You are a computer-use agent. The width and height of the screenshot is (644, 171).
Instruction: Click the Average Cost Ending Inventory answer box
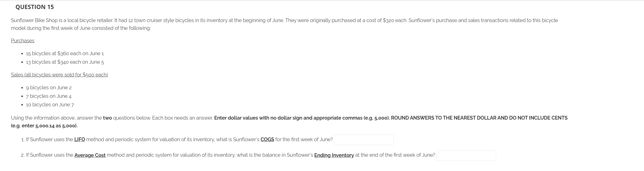click(x=466, y=155)
